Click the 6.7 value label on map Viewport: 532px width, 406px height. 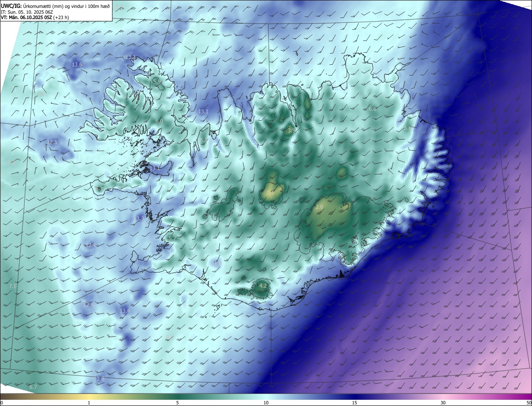click(33, 387)
